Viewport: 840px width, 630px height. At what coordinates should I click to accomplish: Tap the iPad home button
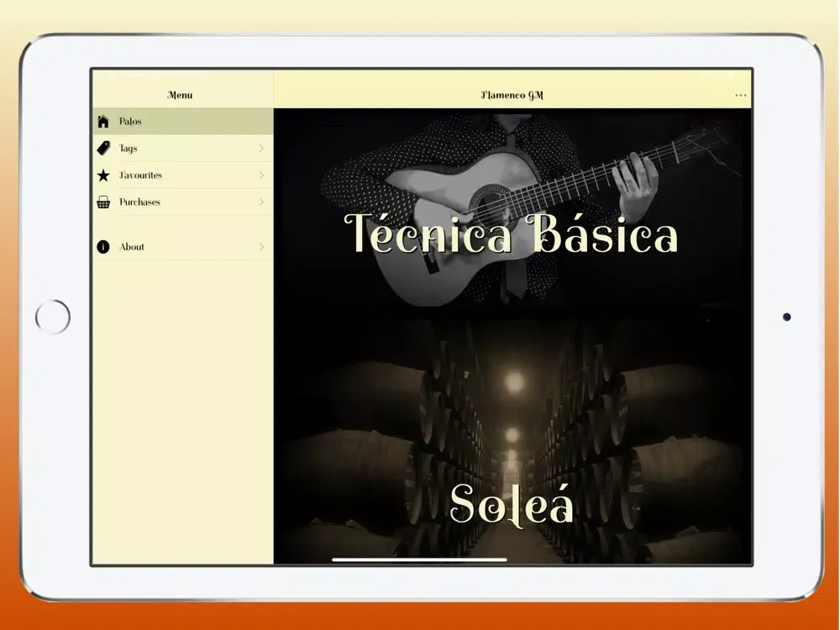(52, 318)
